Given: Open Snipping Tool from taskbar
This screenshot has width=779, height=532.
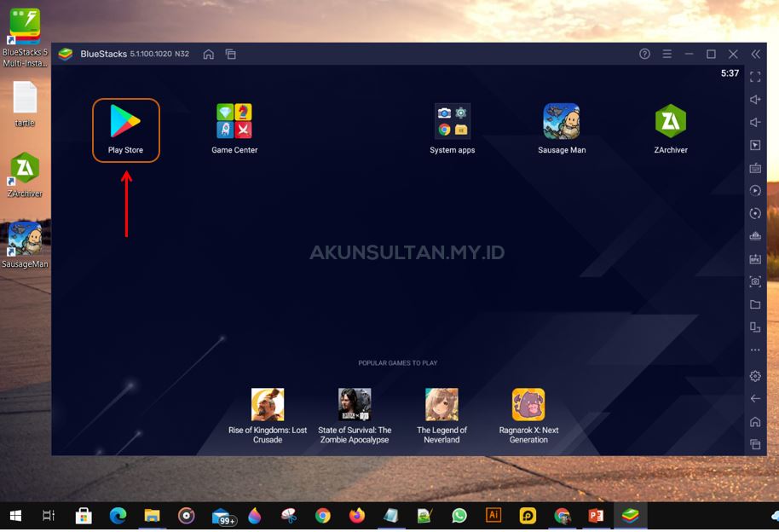Looking at the screenshot, I should 289,516.
